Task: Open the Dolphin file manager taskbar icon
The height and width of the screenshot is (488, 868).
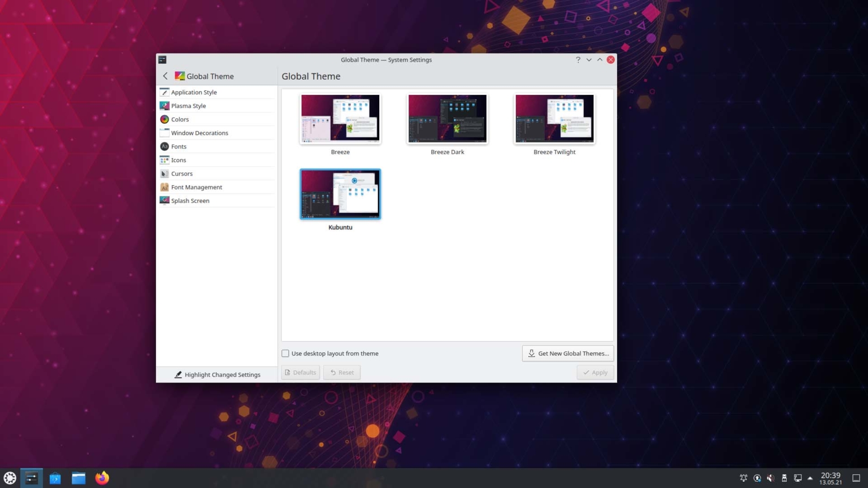Action: (79, 478)
